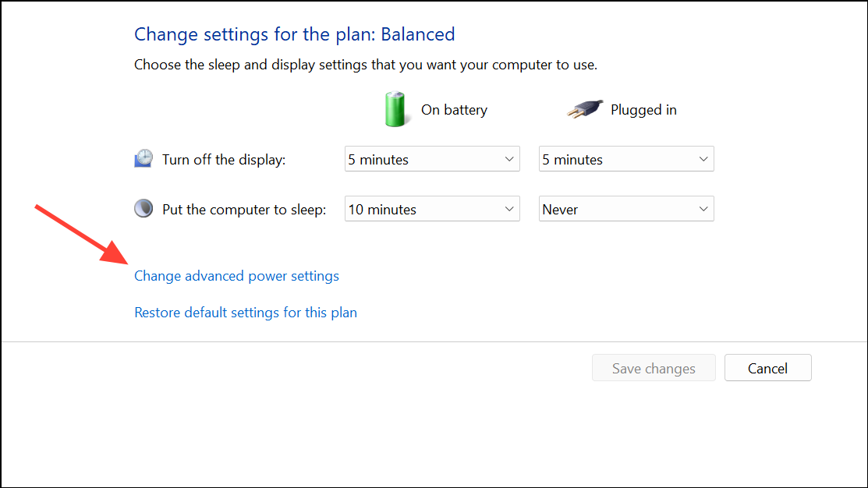This screenshot has width=868, height=488.
Task: Open the on-battery display timeout dropdown
Action: 432,159
